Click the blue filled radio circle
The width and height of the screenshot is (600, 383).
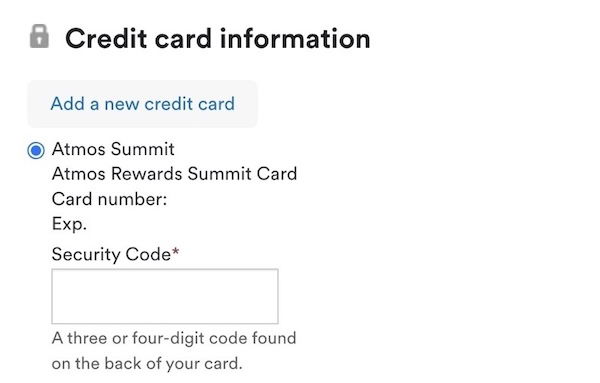point(36,150)
